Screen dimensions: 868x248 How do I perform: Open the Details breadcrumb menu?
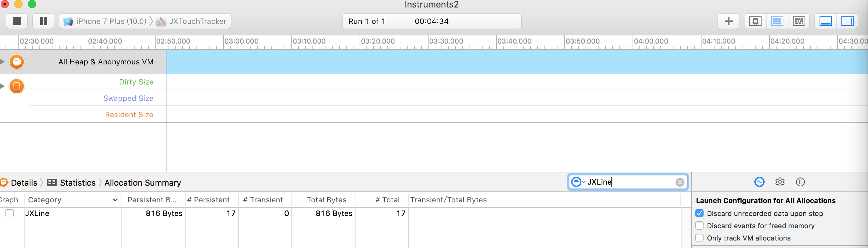click(24, 183)
